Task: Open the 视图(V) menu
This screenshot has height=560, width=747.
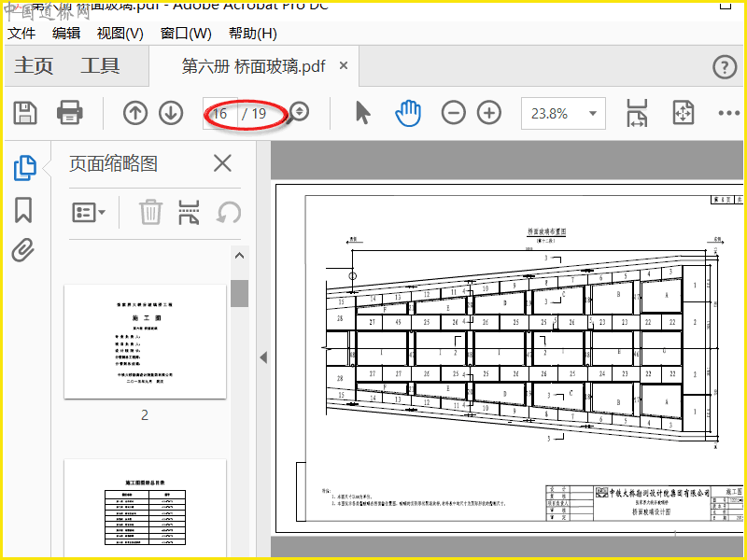Action: pos(120,34)
